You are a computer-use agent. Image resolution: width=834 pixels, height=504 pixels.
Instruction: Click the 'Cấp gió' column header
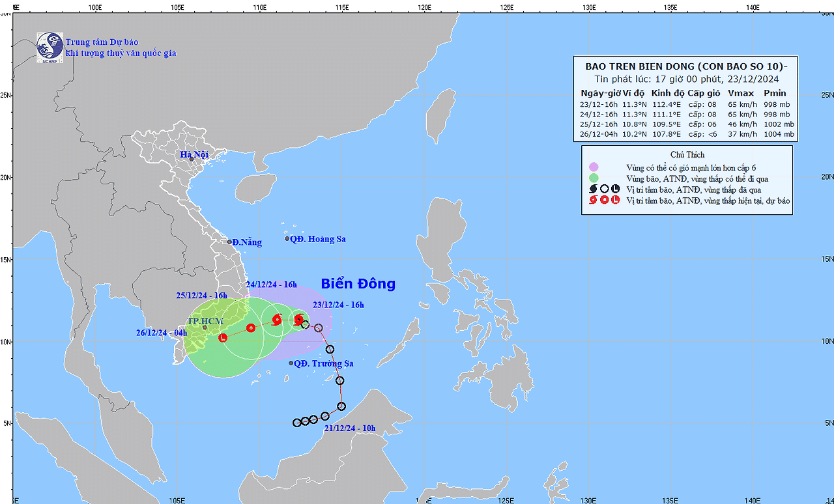704,93
